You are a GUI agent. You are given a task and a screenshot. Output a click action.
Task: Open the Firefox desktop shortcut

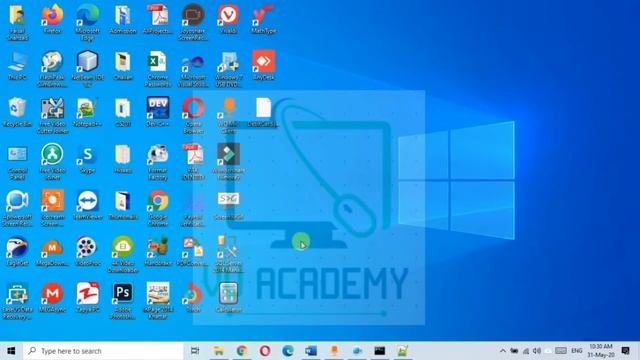52,19
